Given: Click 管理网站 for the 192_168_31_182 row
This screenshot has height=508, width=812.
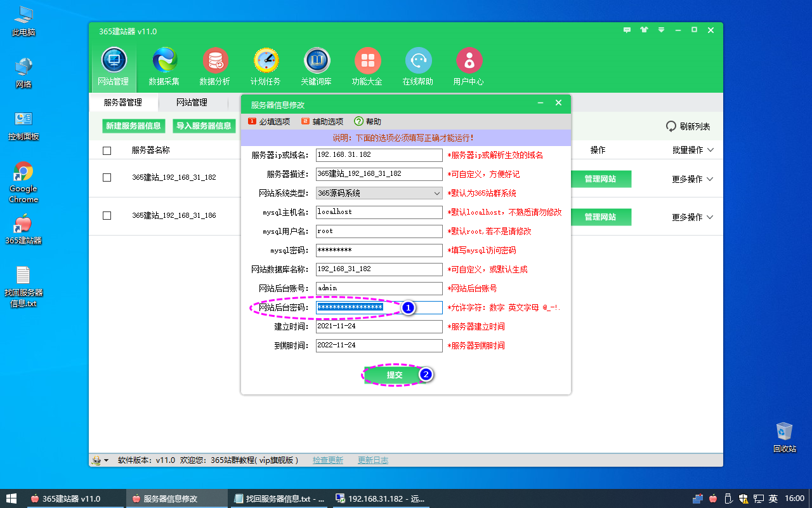Looking at the screenshot, I should tap(600, 179).
